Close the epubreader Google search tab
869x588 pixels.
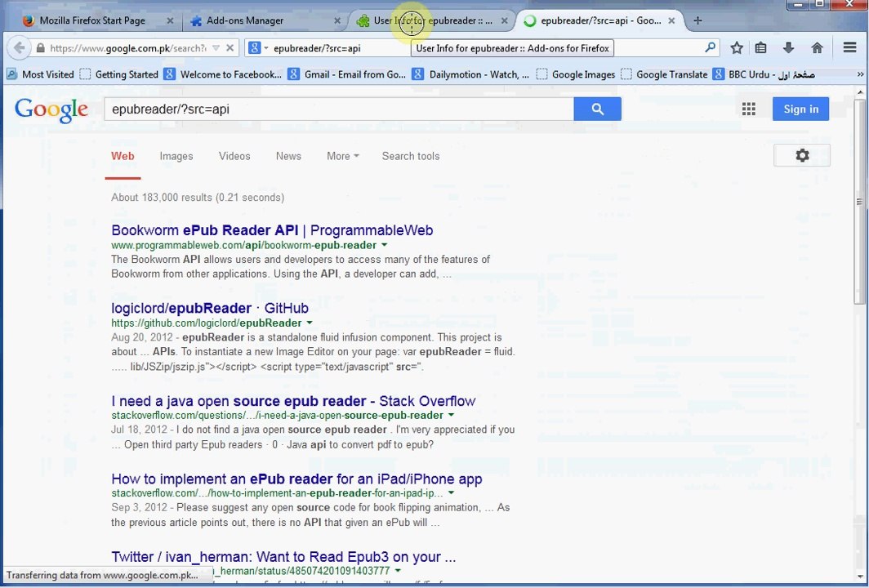[671, 20]
